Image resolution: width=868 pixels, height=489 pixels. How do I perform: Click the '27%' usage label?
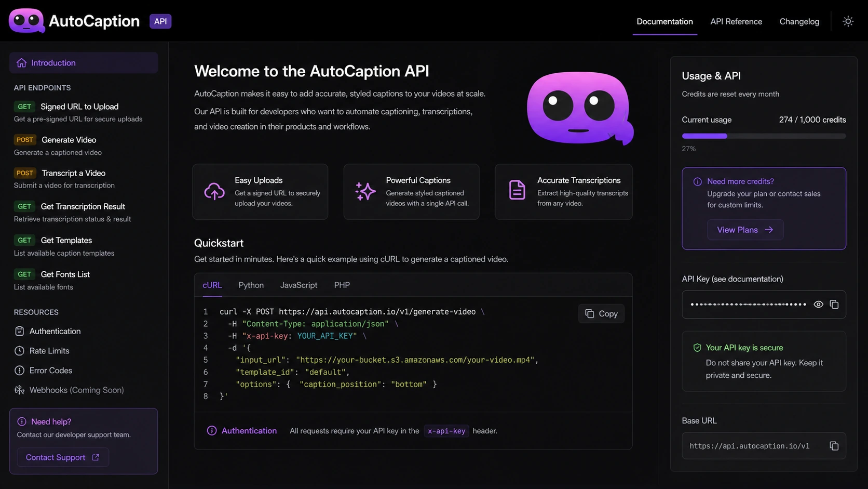tap(688, 149)
